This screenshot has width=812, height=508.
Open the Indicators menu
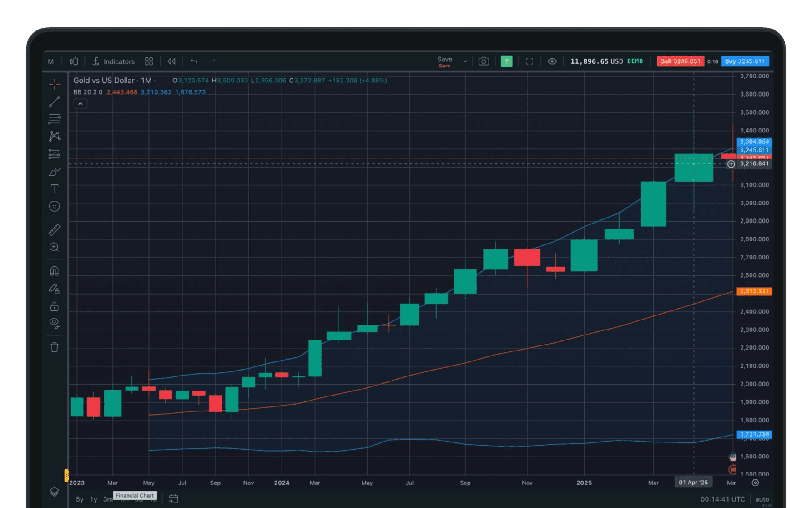tap(114, 61)
